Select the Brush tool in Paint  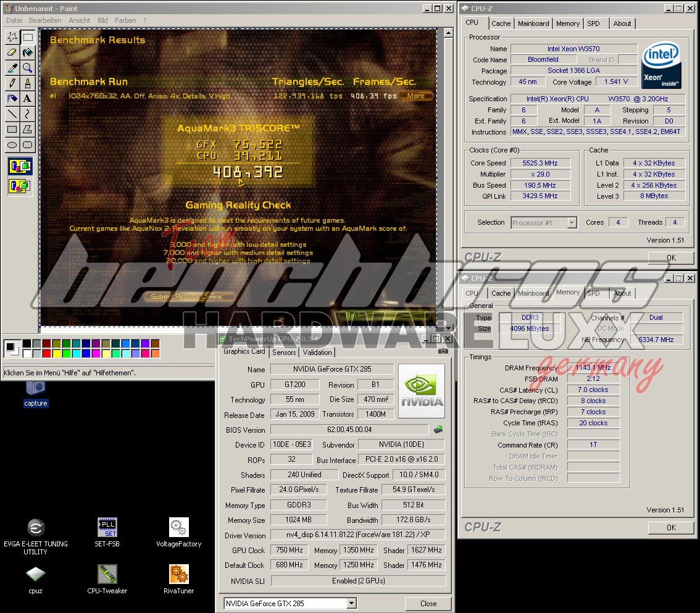coord(28,83)
